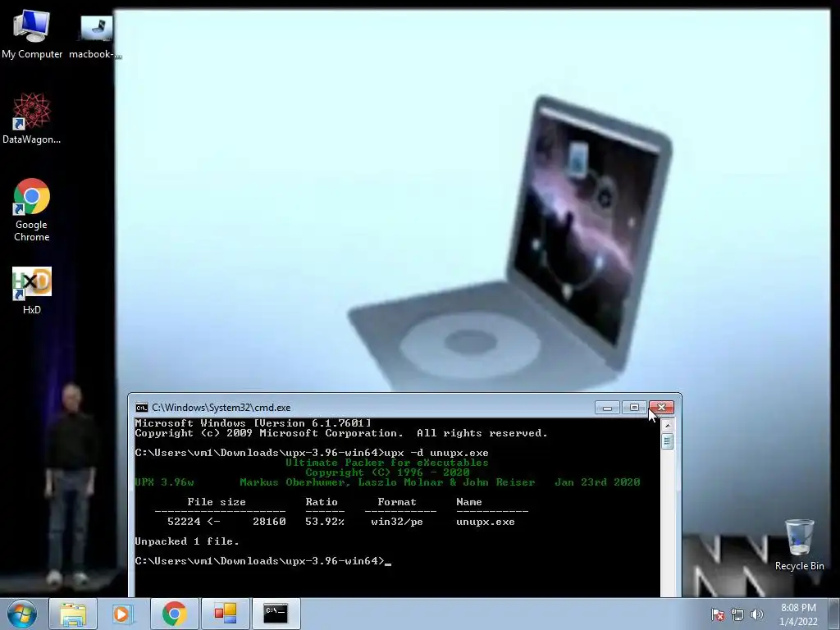
Task: Click the '28160' file size value
Action: pyautogui.click(x=269, y=522)
